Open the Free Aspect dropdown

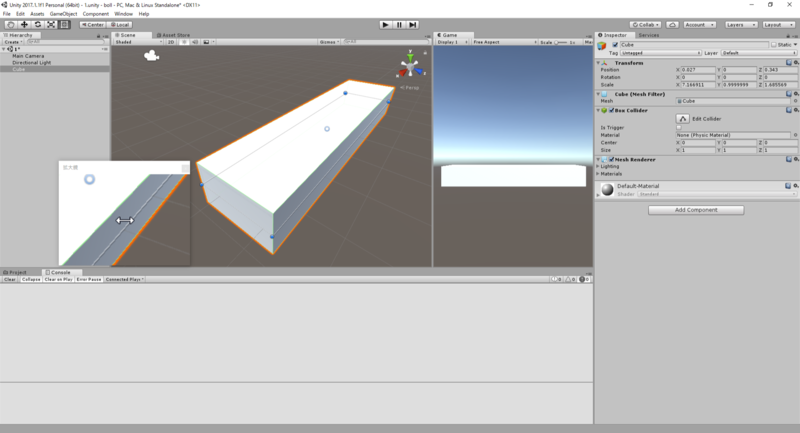click(x=504, y=42)
